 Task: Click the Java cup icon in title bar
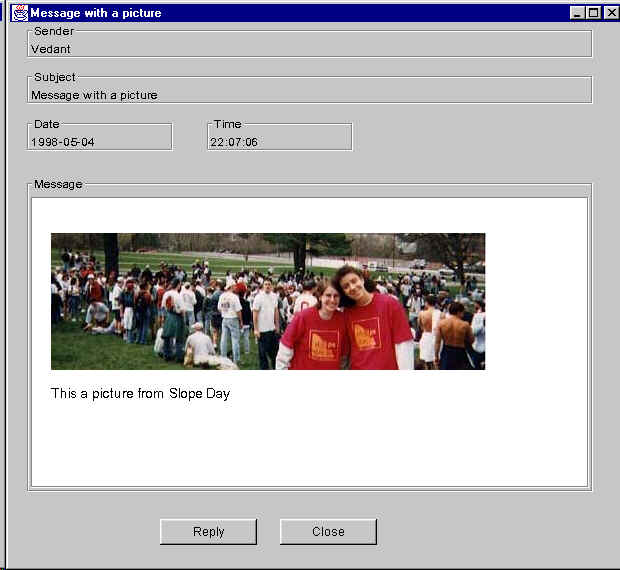coord(19,13)
